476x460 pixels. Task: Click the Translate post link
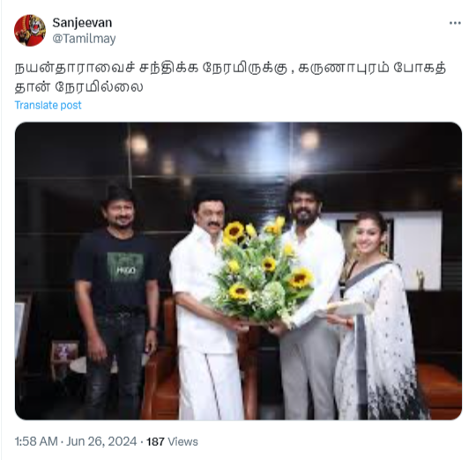(x=48, y=105)
